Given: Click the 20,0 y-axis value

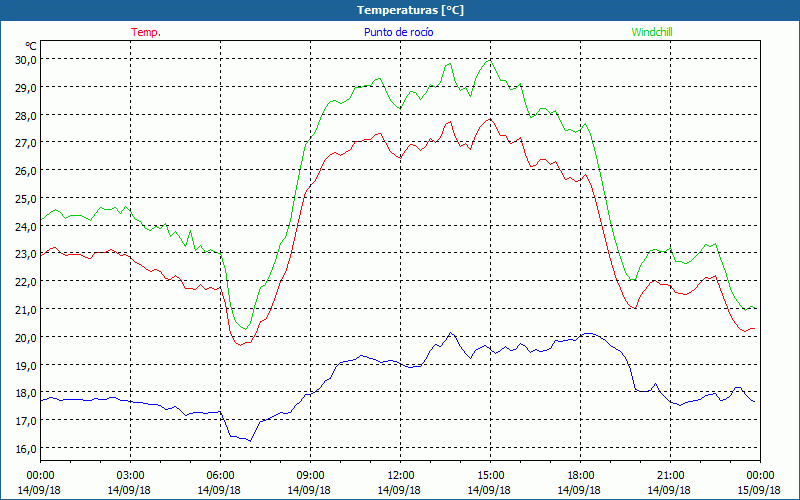Looking at the screenshot, I should (26, 337).
